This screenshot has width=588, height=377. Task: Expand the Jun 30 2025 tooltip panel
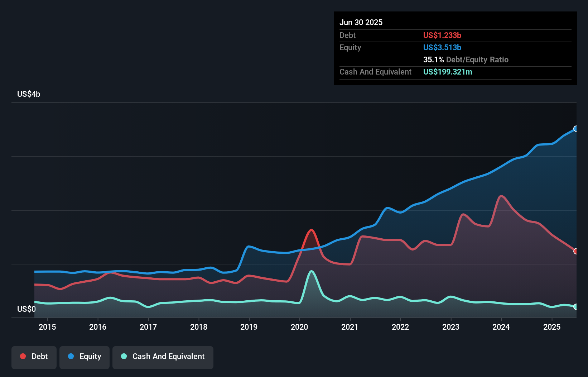pyautogui.click(x=361, y=22)
